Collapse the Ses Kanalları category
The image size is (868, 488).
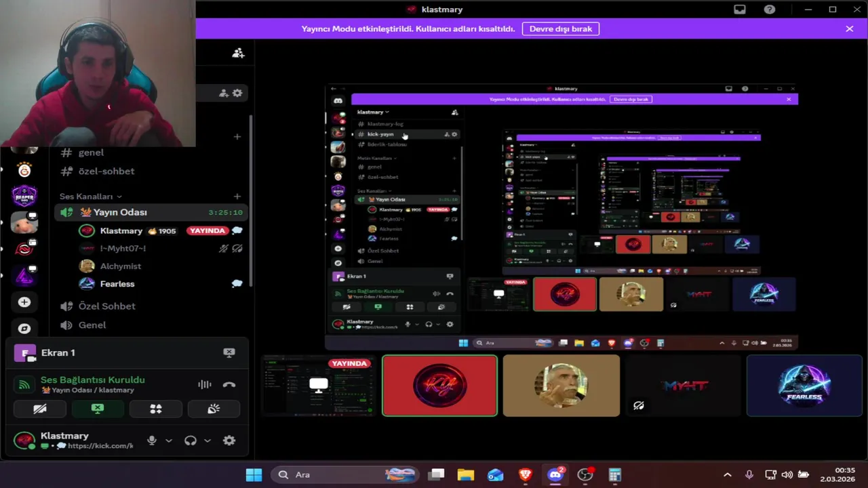point(90,197)
